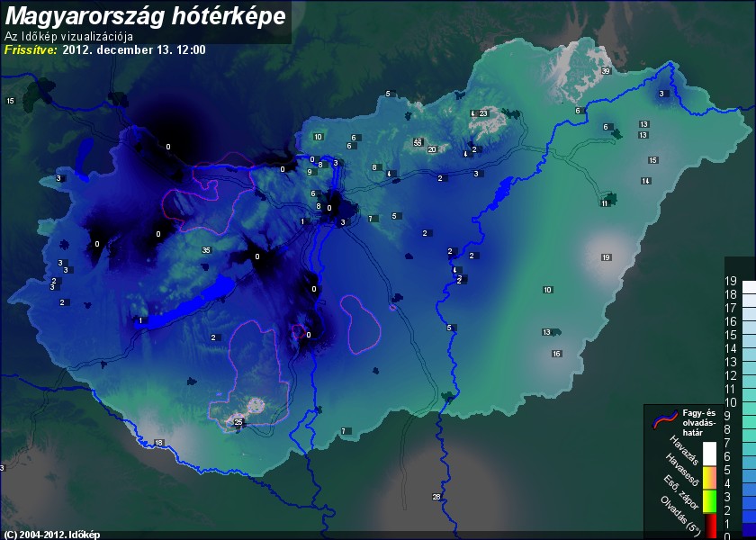This screenshot has width=756, height=540.
Task: Click the temperature marker showing 39
Action: coord(606,71)
